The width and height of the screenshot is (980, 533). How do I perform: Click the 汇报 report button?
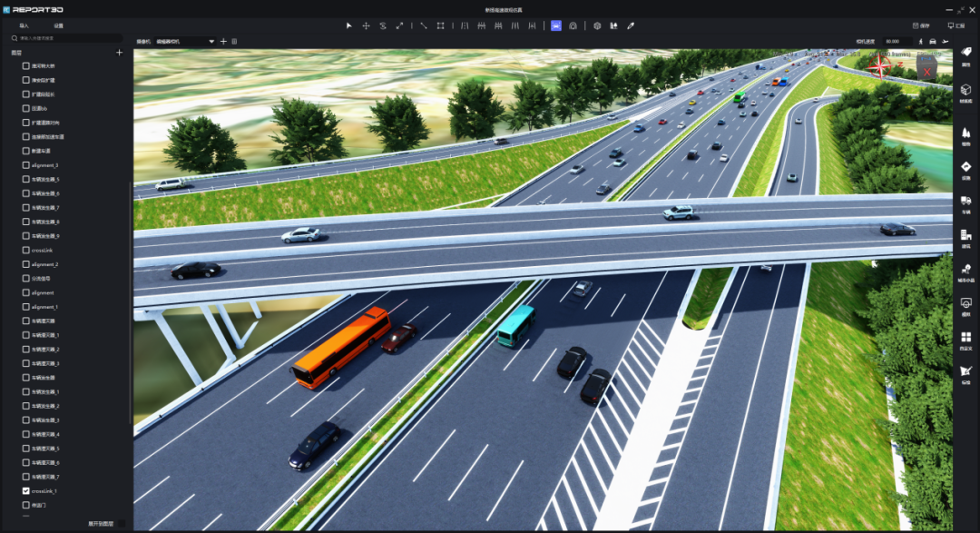pos(955,25)
